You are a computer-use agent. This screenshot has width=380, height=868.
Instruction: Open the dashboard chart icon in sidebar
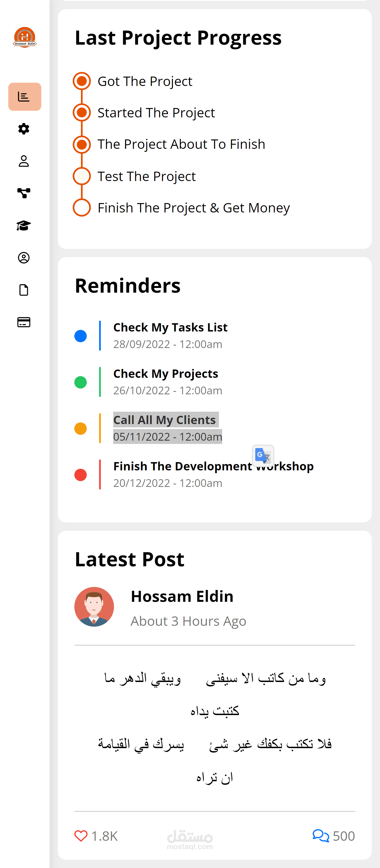(24, 97)
